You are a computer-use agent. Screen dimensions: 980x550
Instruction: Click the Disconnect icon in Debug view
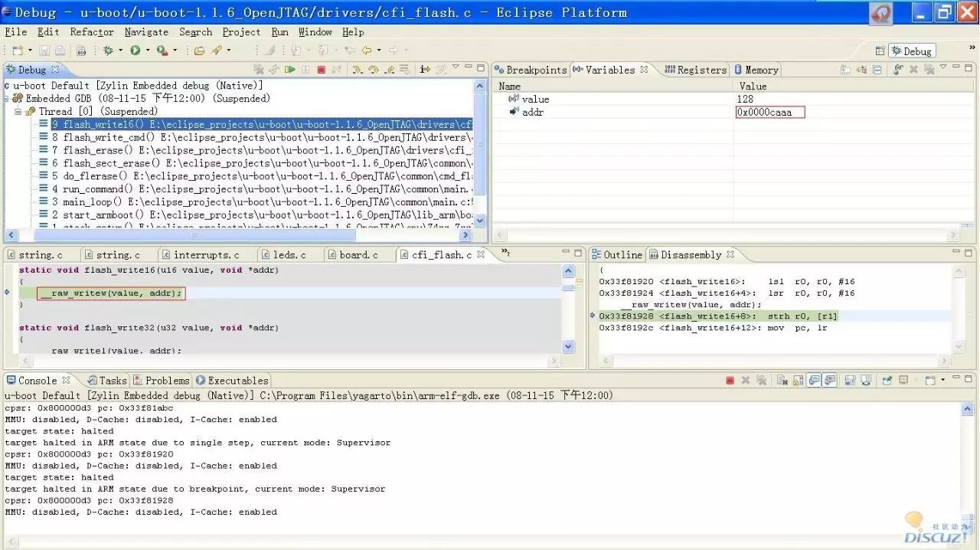[336, 70]
